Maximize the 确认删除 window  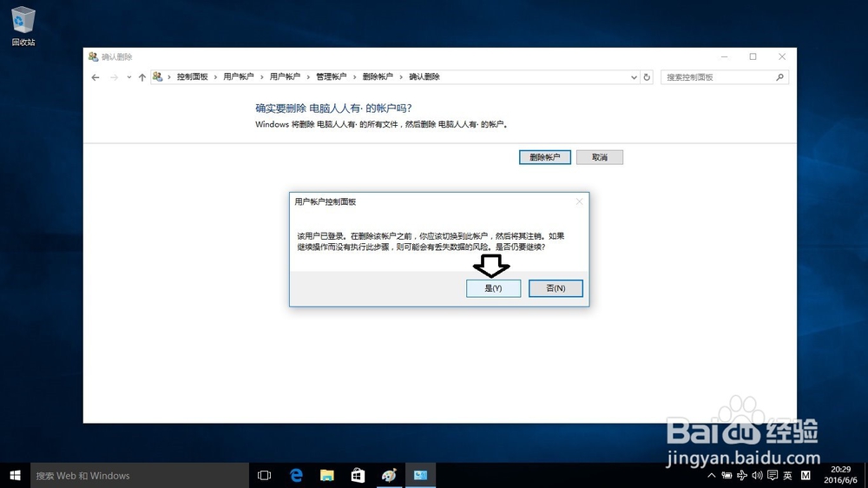753,56
